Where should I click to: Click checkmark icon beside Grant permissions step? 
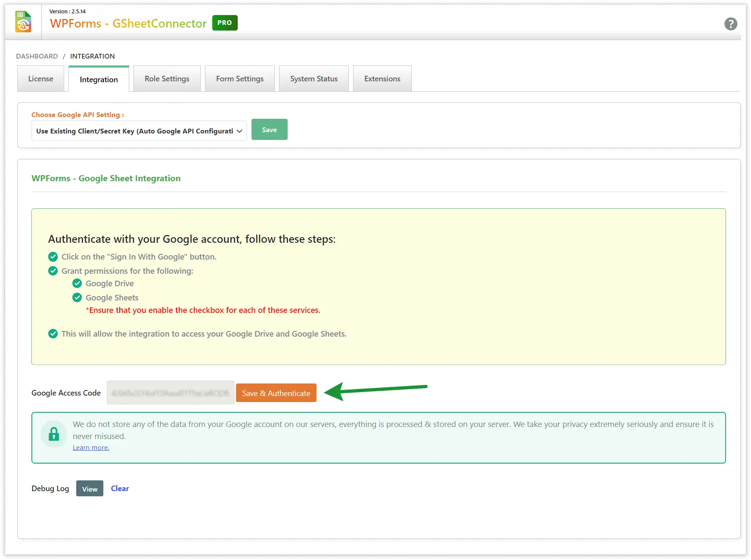click(53, 271)
